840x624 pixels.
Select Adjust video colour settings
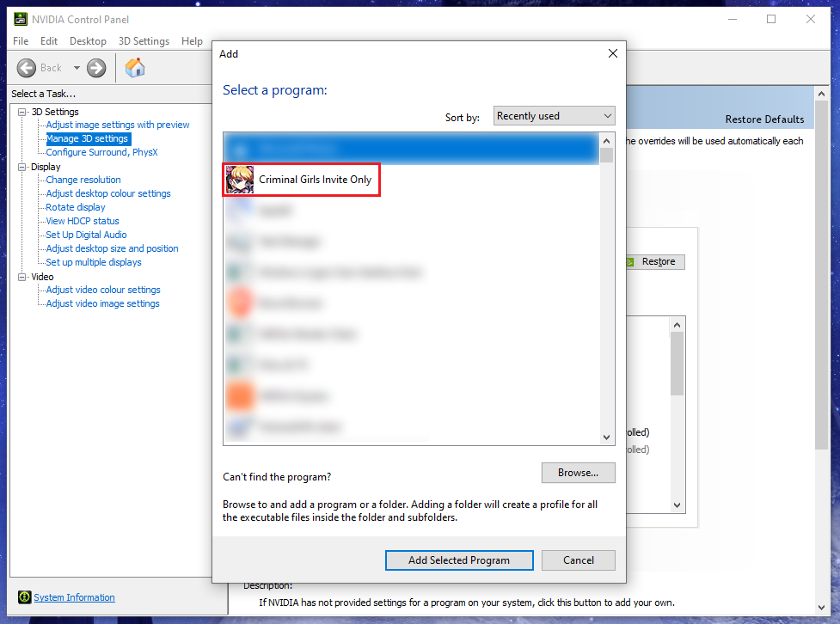pos(103,290)
